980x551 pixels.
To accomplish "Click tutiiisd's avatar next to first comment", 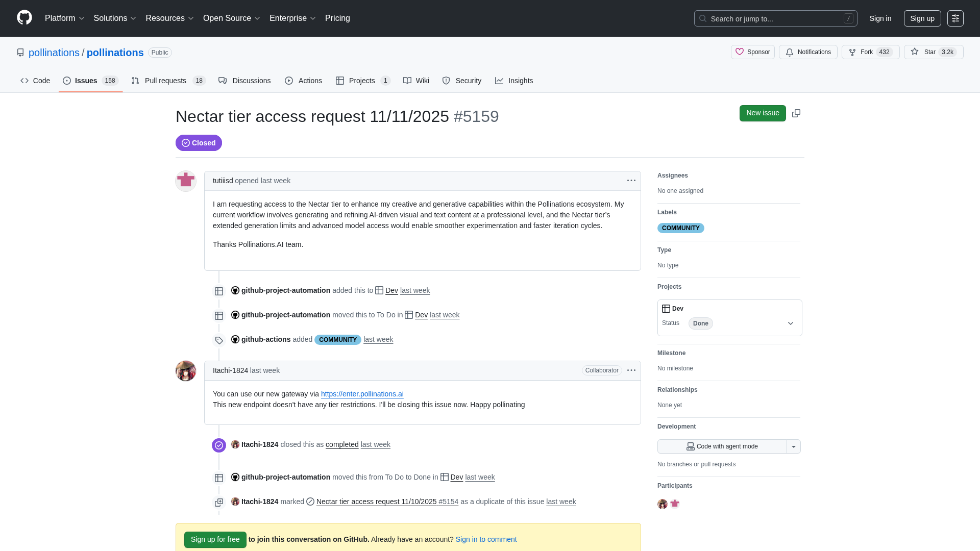I will tap(186, 181).
